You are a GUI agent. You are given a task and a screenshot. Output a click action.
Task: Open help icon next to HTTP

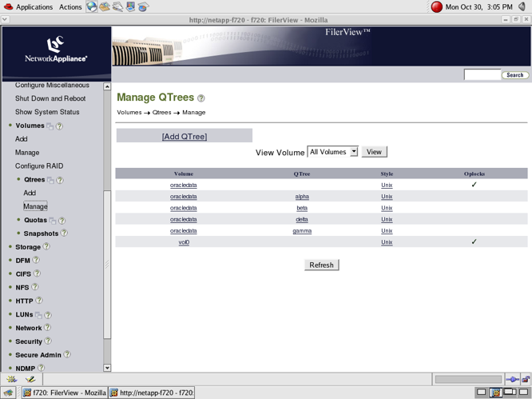39,301
